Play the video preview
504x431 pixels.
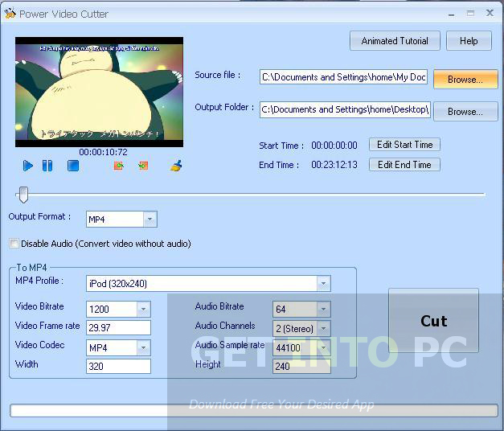28,166
